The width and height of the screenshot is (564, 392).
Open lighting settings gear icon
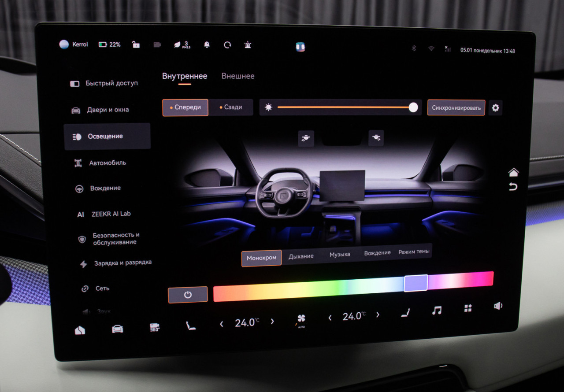tap(495, 108)
